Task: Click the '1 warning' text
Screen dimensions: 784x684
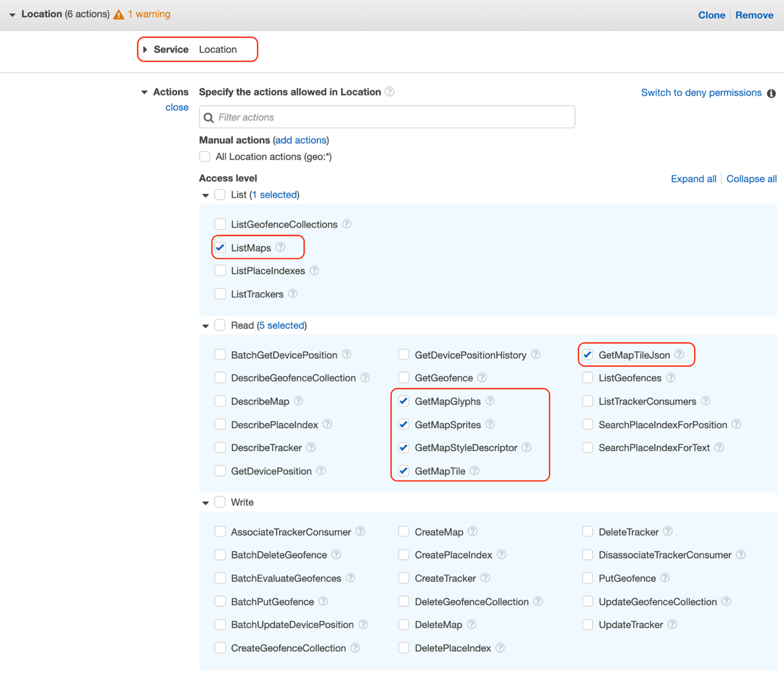Action: click(x=149, y=14)
